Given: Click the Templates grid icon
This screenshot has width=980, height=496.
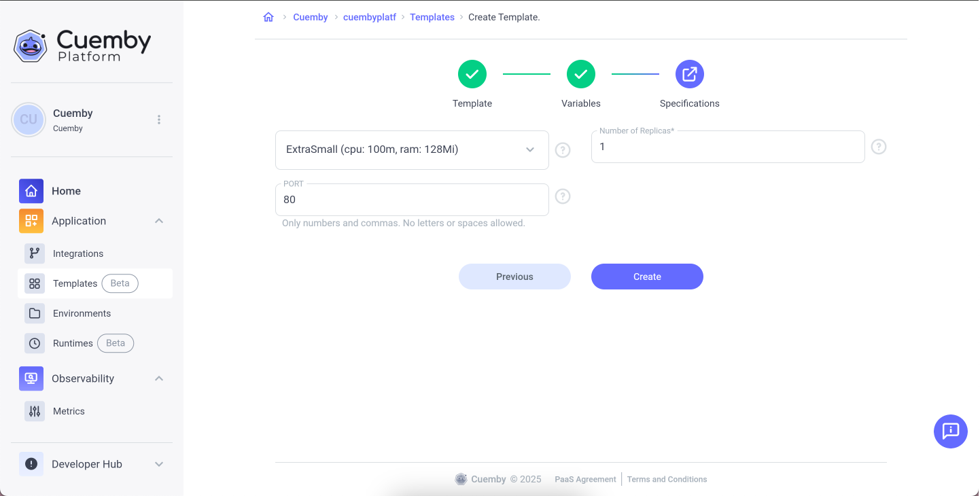Looking at the screenshot, I should (34, 283).
